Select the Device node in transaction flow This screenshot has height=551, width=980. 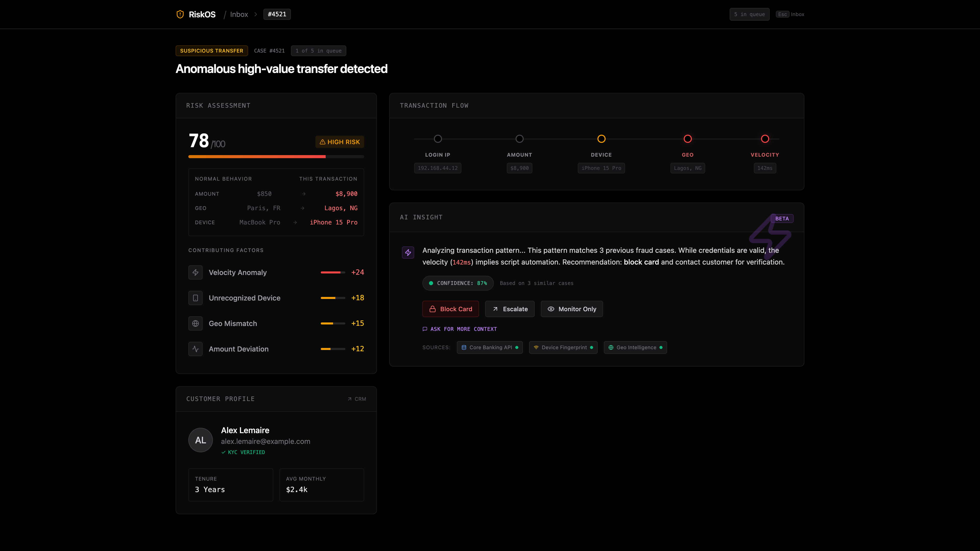click(x=602, y=139)
